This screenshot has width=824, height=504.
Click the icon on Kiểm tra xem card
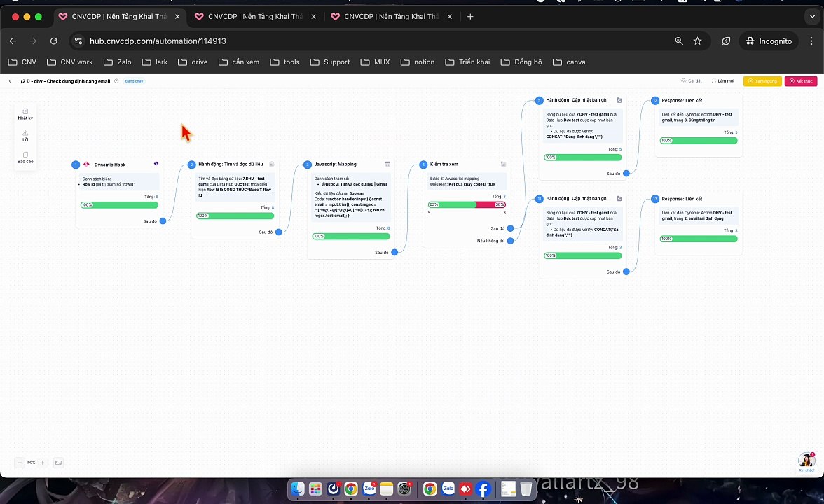click(503, 164)
